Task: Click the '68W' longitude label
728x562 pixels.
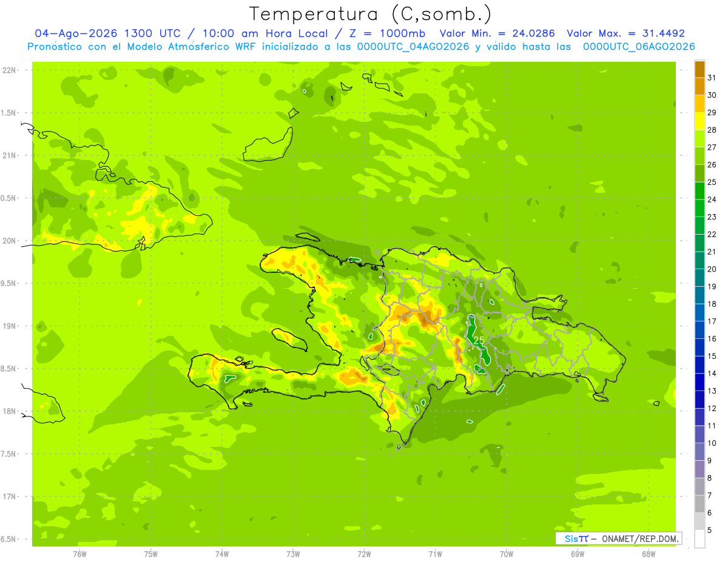Action: click(x=649, y=554)
